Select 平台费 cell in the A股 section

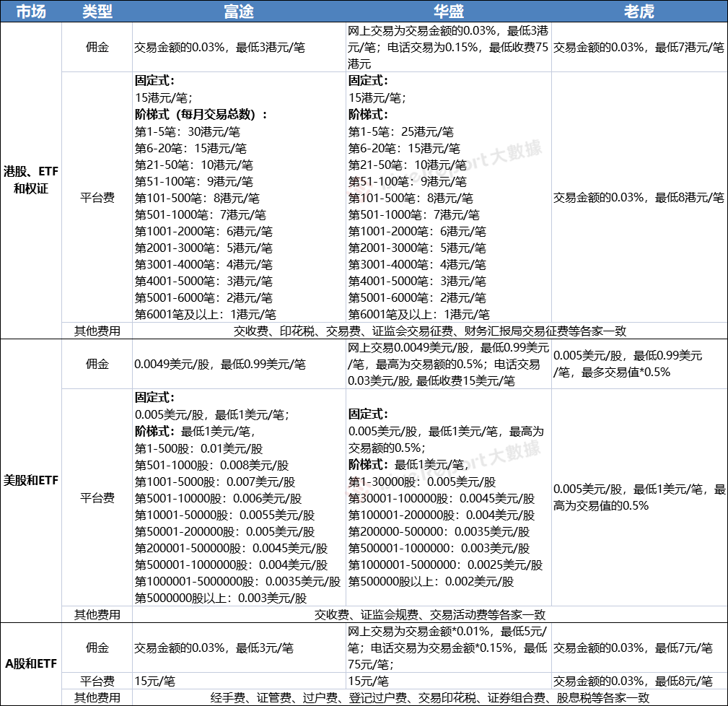[97, 681]
